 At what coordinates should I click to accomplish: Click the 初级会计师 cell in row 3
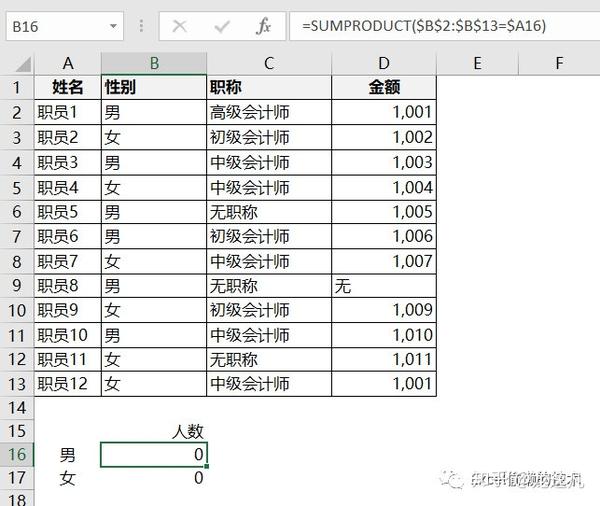(x=269, y=137)
